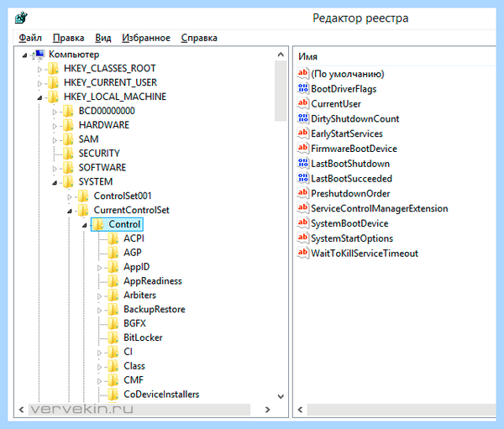Click the string icon of WaitToKillServiceTimeout
504x429 pixels.
[x=302, y=253]
